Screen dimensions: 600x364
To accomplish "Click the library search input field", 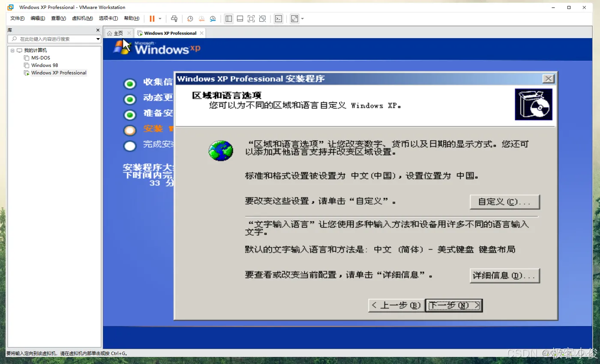I will point(52,39).
